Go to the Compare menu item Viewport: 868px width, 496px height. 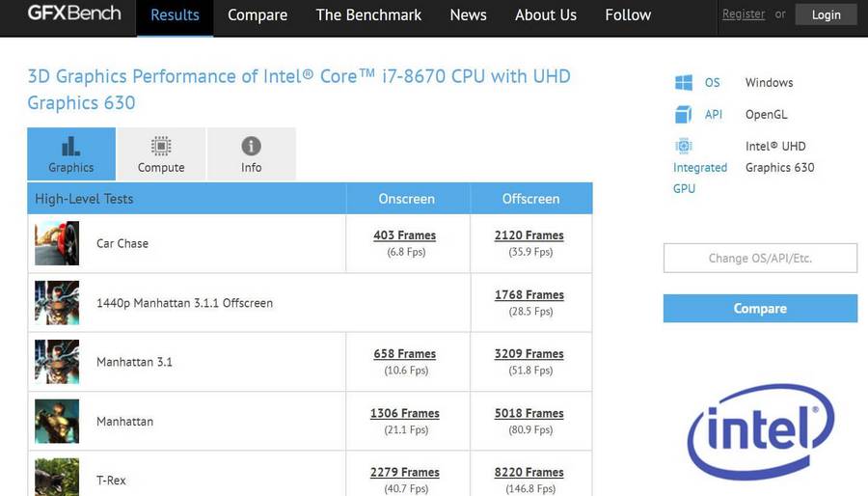tap(258, 14)
